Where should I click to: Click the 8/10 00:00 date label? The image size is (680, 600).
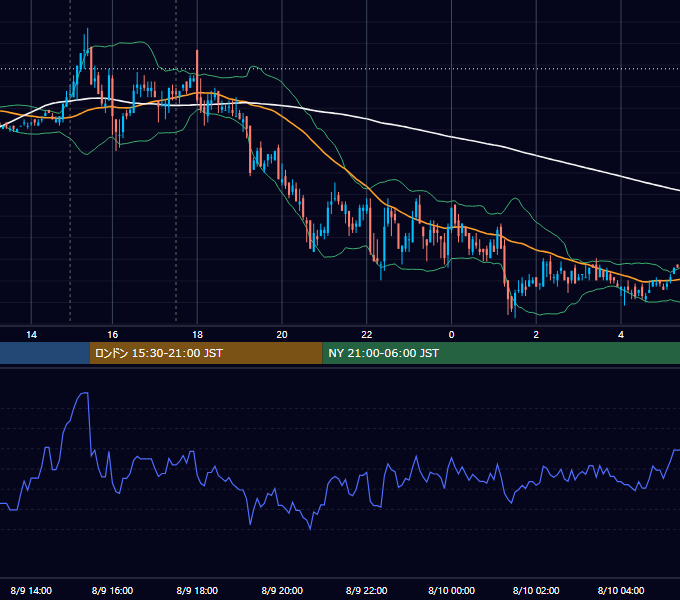pos(451,590)
